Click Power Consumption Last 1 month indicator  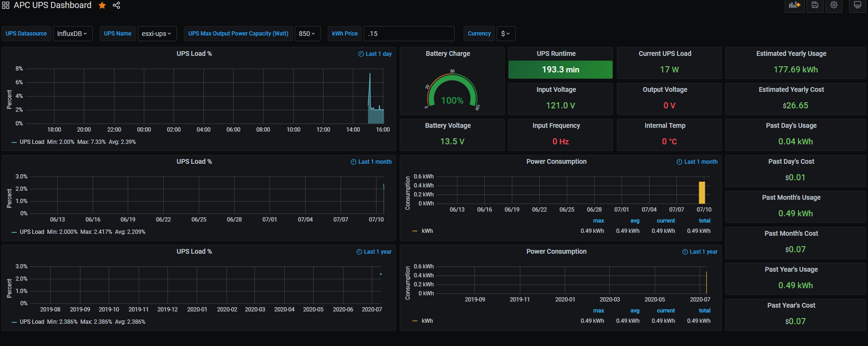tap(697, 162)
